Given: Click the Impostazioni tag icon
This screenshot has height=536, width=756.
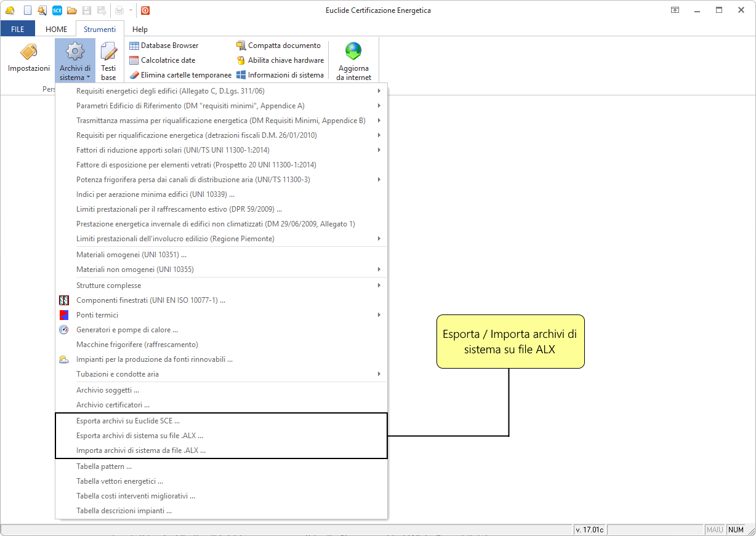Looking at the screenshot, I should (x=28, y=52).
